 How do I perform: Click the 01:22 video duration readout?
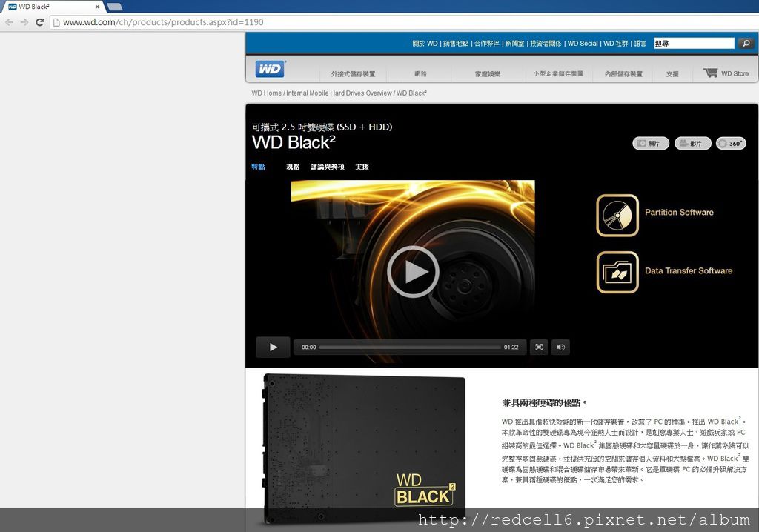[x=511, y=347]
